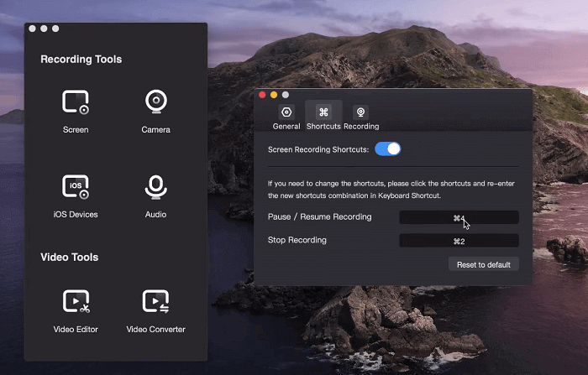This screenshot has height=375, width=588.
Task: Open the Screen recording tool
Action: [76, 112]
